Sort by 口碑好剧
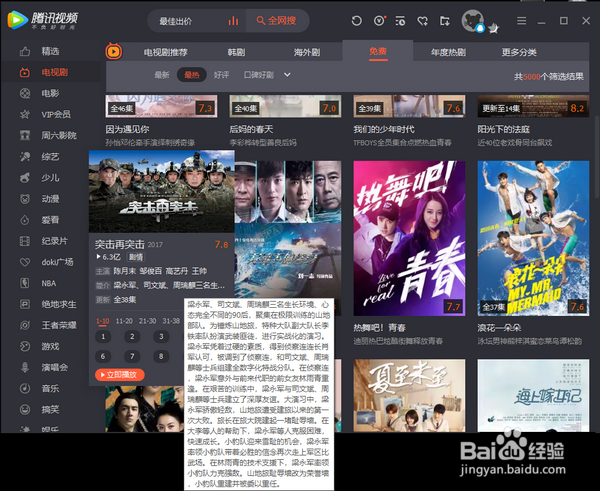 [259, 75]
